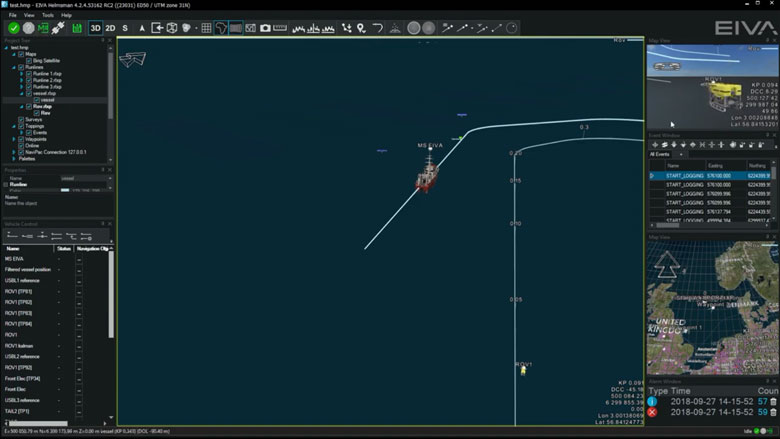This screenshot has width=780, height=439.
Task: Open the File menu
Action: point(12,15)
